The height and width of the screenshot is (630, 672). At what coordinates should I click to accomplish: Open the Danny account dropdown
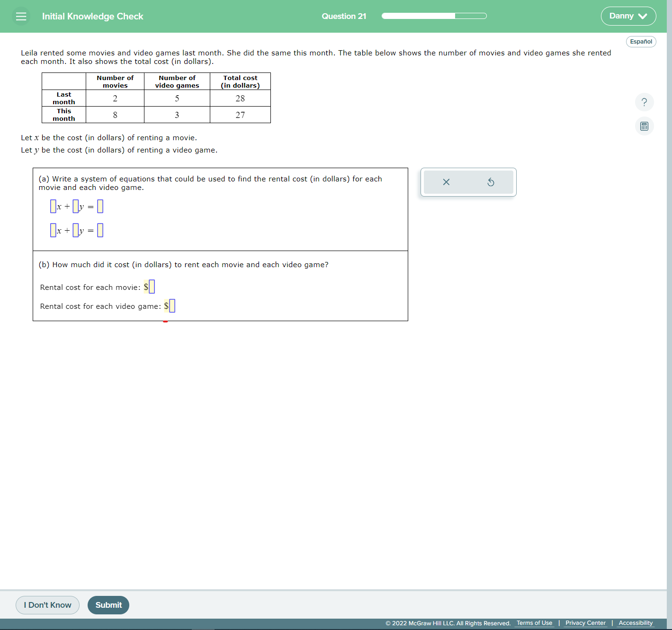click(x=628, y=16)
